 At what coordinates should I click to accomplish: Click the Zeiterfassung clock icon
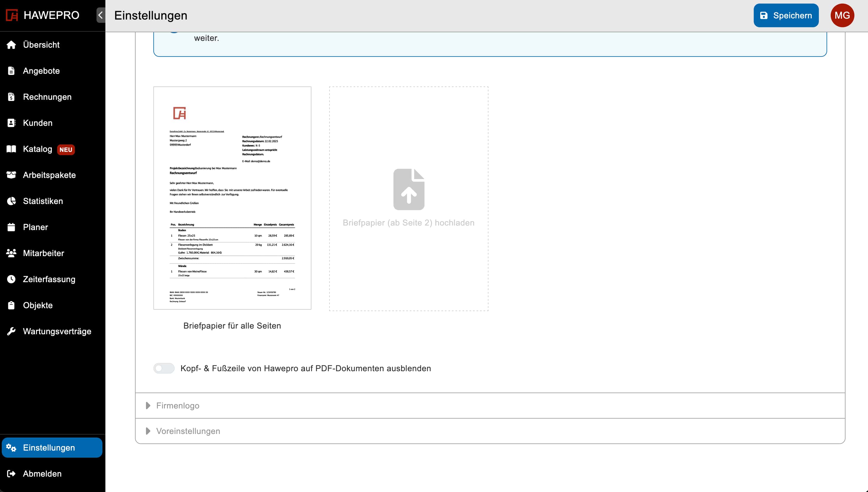[x=11, y=279]
